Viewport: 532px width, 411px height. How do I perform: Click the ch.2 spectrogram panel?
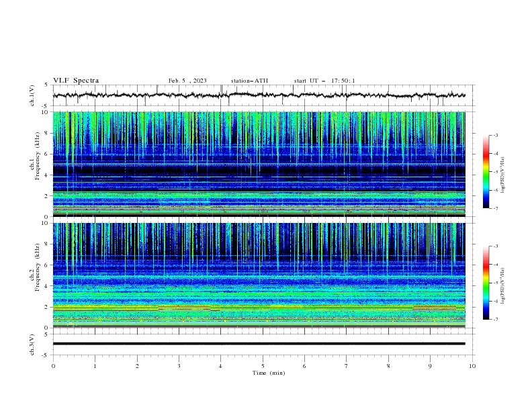pos(259,275)
